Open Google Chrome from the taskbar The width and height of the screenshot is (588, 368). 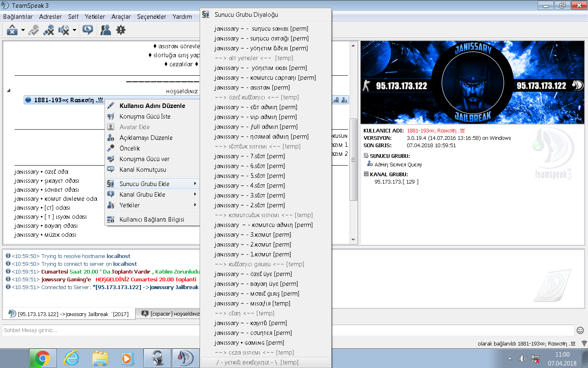click(x=42, y=359)
